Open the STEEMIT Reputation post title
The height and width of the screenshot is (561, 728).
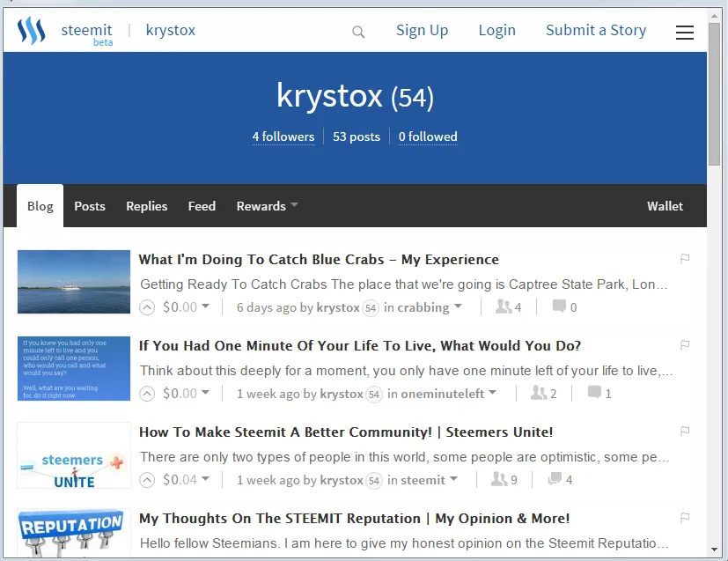354,518
